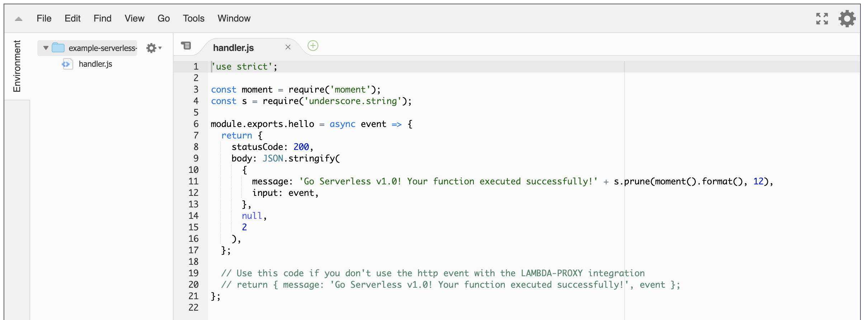
Task: Open the File menu
Action: pos(44,19)
